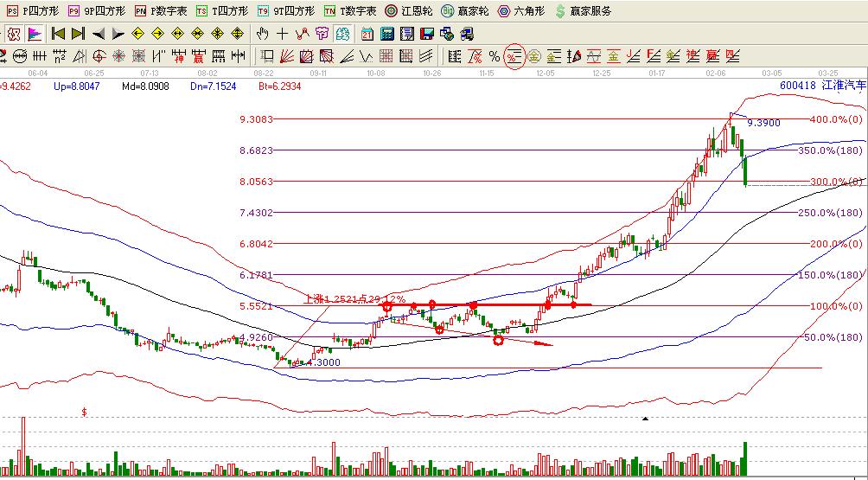Open the calendar icon showing 21
Viewport: 868px width, 480px height.
(x=367, y=34)
